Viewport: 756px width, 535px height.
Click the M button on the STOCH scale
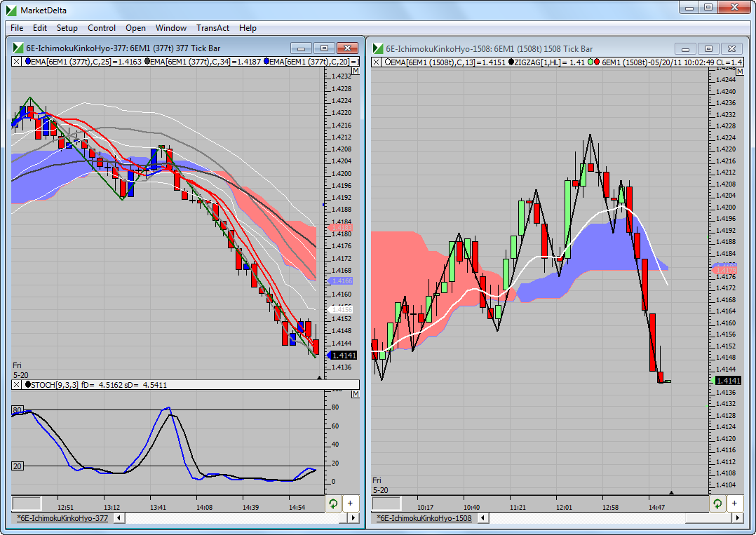tap(356, 394)
